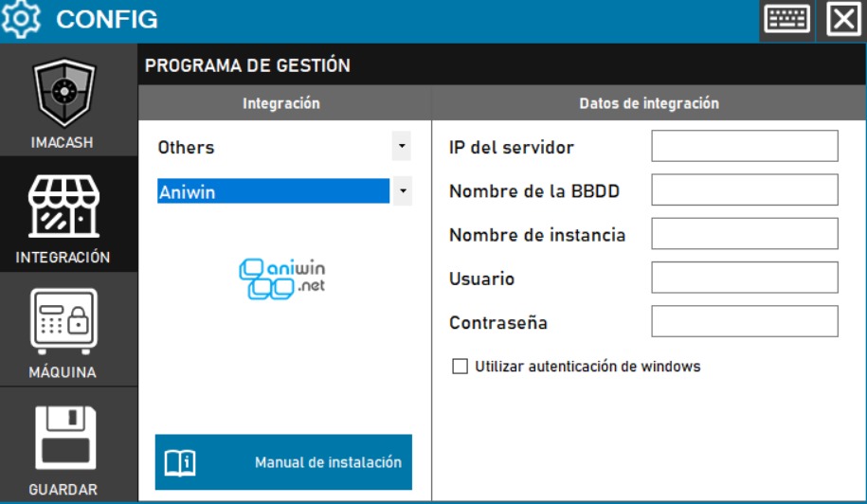Viewport: 867px width, 504px height.
Task: Click the Datos de integración header
Action: coord(648,103)
